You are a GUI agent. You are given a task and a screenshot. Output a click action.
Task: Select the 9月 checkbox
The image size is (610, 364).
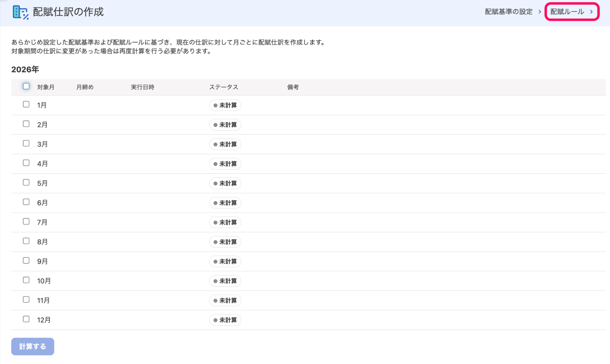click(26, 261)
